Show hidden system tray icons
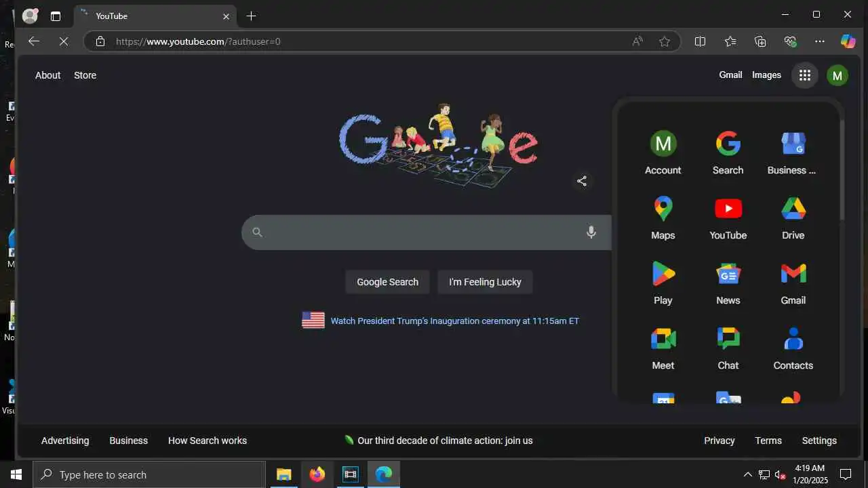This screenshot has width=868, height=488. tap(747, 474)
